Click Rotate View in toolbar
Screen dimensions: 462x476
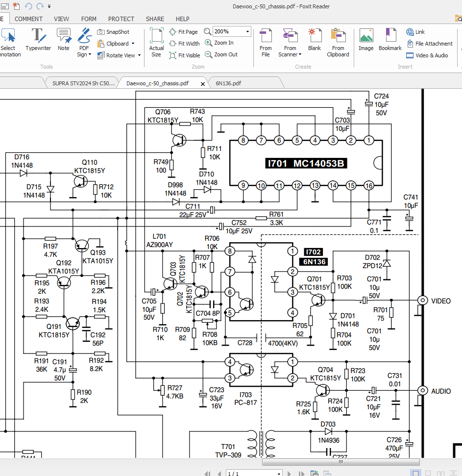[x=116, y=55]
